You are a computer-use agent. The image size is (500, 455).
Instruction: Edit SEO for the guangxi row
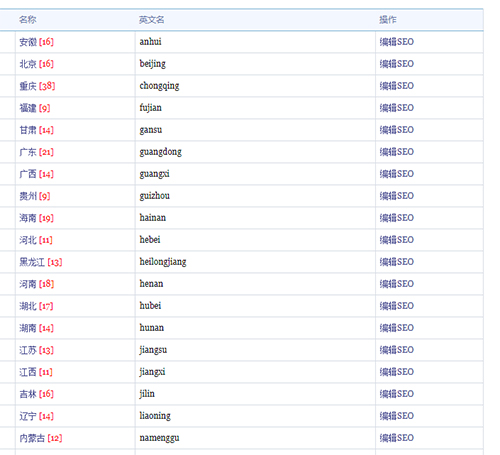click(x=397, y=174)
